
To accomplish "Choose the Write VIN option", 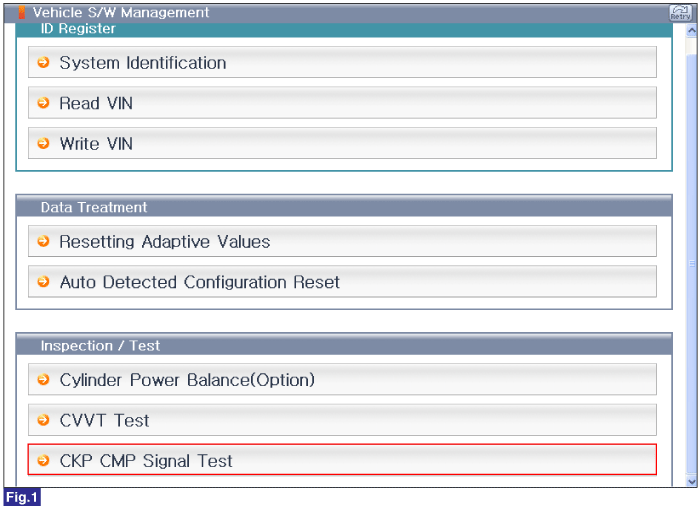I will (x=342, y=143).
